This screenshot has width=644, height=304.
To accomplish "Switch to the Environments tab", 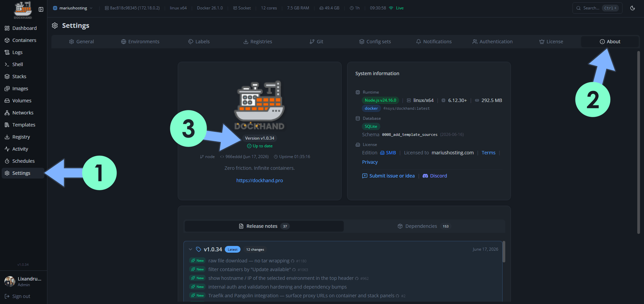I will tap(140, 42).
